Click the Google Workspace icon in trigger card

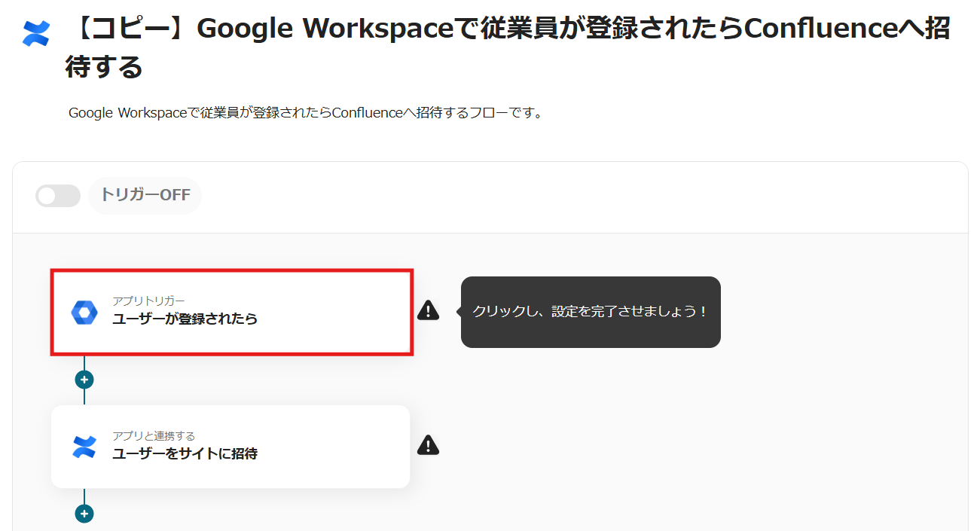[84, 312]
